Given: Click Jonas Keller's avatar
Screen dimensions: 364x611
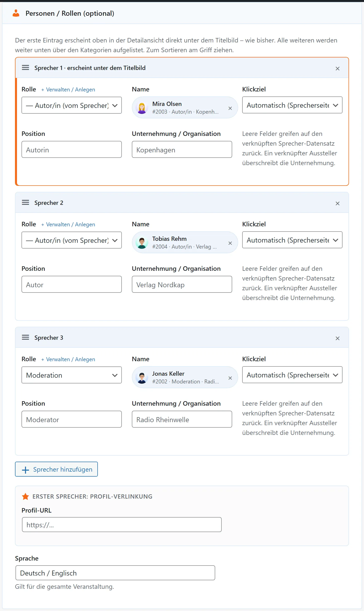Looking at the screenshot, I should tap(142, 378).
